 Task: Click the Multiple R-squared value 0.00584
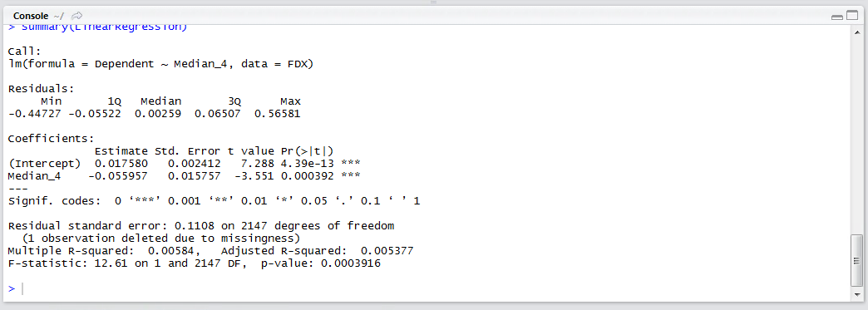pos(189,251)
